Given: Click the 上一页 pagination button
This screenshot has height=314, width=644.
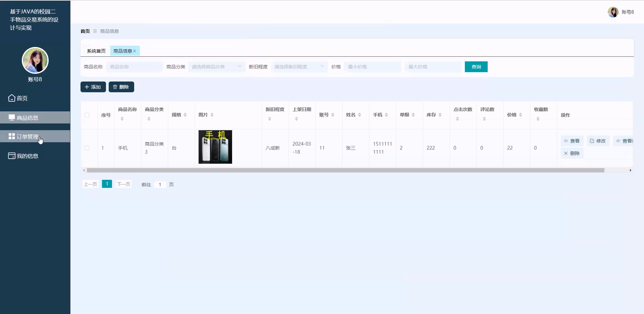Looking at the screenshot, I should pyautogui.click(x=90, y=184).
